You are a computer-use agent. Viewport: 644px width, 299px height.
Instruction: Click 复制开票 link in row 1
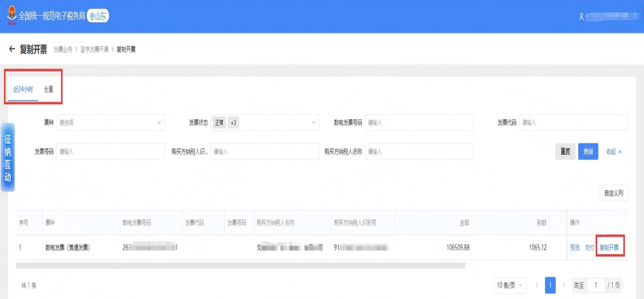coord(609,248)
